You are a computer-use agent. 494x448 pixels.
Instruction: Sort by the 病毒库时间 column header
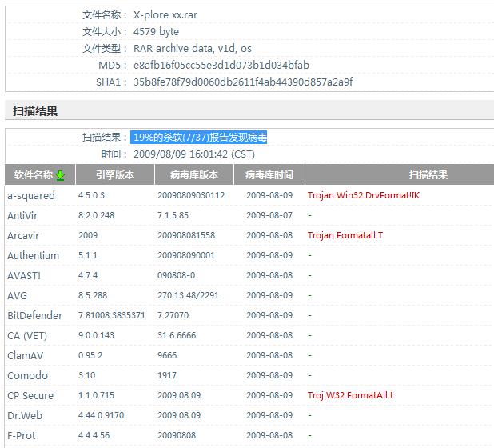(269, 174)
